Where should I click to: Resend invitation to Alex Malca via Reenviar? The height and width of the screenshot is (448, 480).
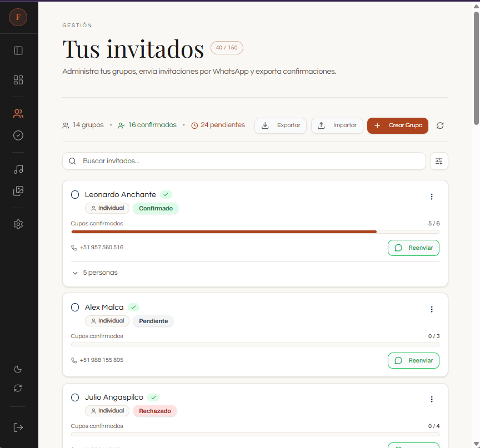[x=413, y=360]
